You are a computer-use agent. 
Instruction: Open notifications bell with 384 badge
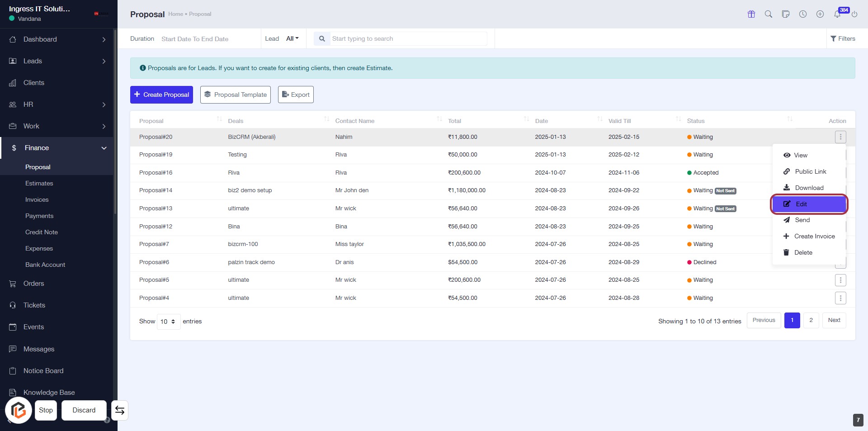point(837,14)
